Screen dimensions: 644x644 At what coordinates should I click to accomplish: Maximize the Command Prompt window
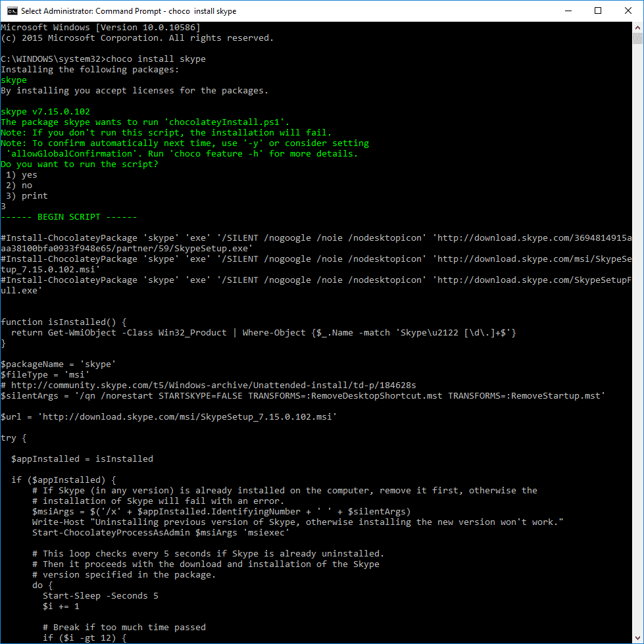[598, 11]
